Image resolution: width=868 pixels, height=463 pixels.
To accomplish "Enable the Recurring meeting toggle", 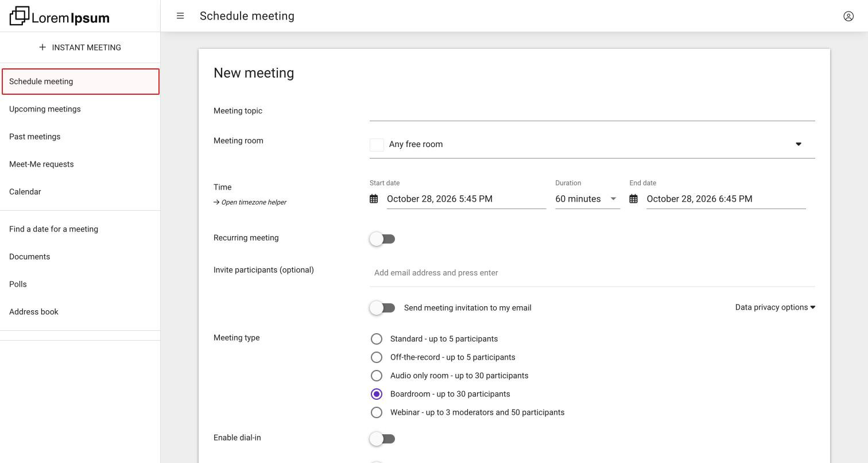I will [382, 239].
